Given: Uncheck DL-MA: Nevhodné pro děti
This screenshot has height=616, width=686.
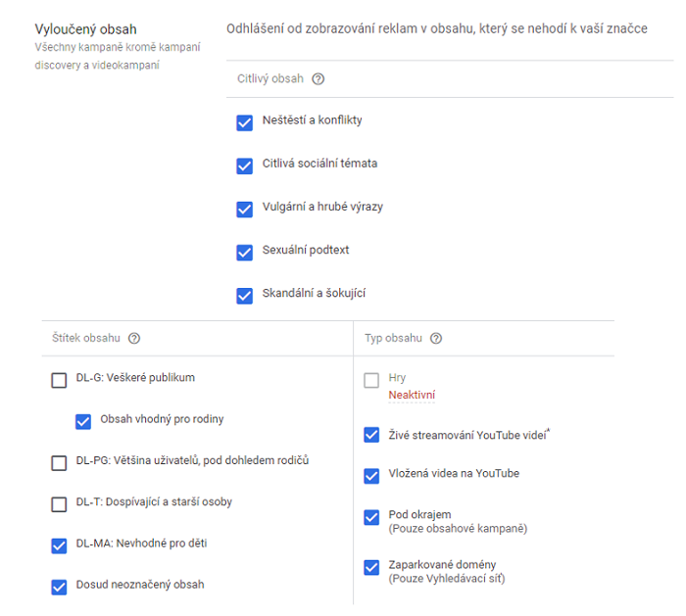Looking at the screenshot, I should coord(59,545).
